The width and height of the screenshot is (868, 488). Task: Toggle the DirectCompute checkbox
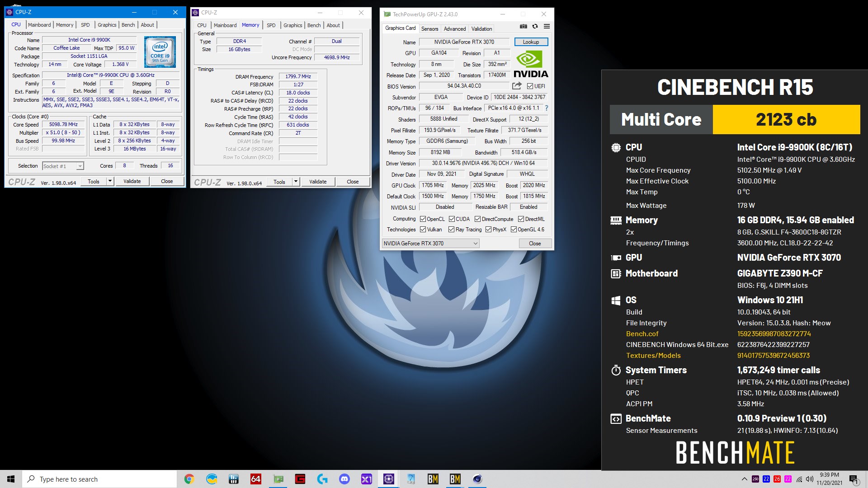(x=477, y=219)
